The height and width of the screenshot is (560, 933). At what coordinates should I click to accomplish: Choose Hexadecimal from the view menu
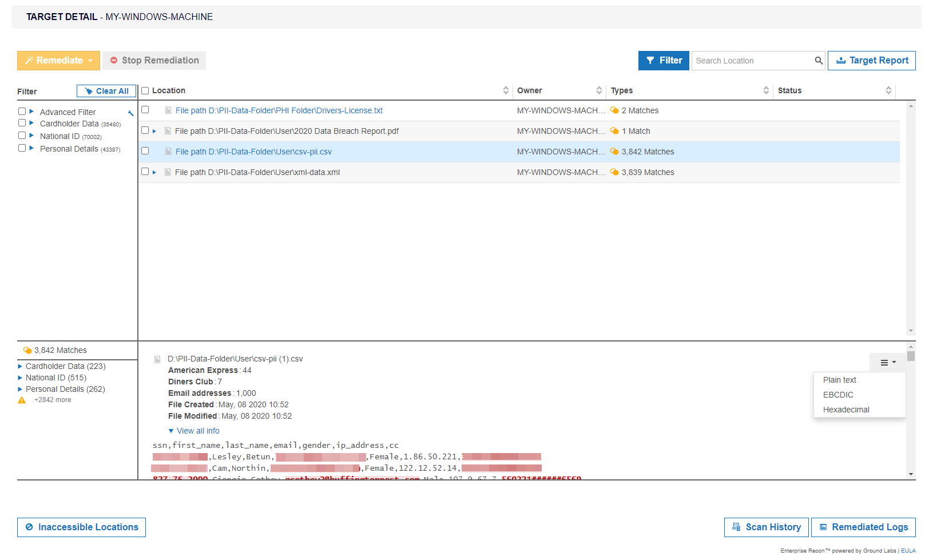[x=846, y=410]
